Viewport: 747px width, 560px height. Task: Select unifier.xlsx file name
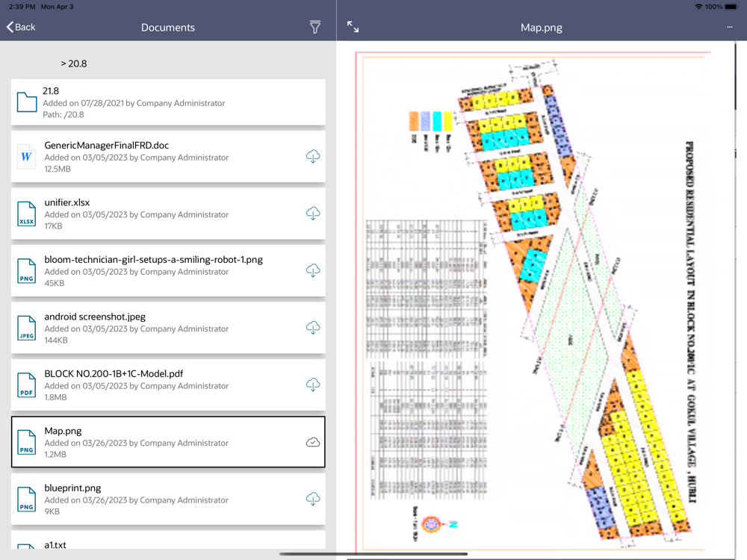pyautogui.click(x=67, y=202)
